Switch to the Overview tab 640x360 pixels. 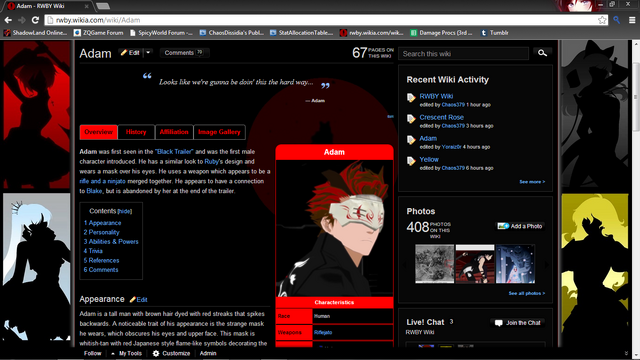click(98, 132)
